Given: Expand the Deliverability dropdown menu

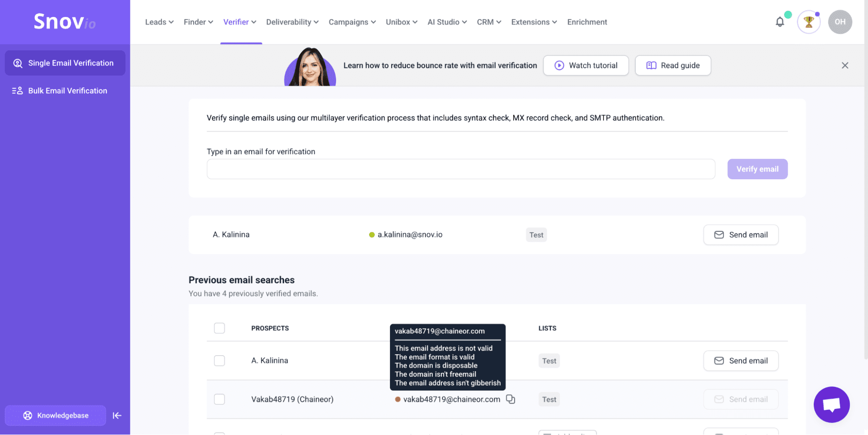Looking at the screenshot, I should (x=292, y=22).
